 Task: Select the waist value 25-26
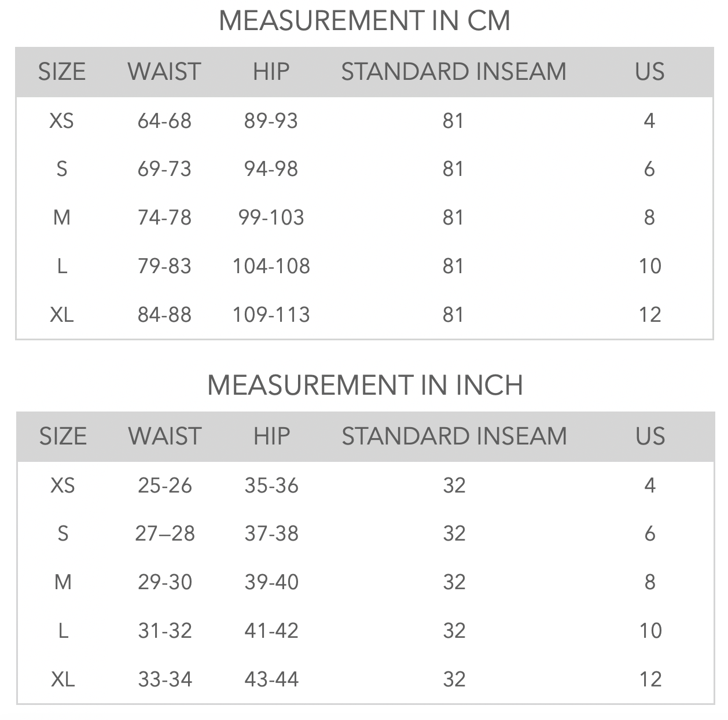165,486
